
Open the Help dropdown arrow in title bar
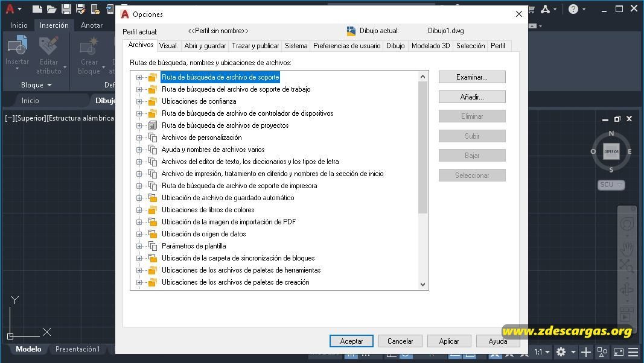click(584, 9)
